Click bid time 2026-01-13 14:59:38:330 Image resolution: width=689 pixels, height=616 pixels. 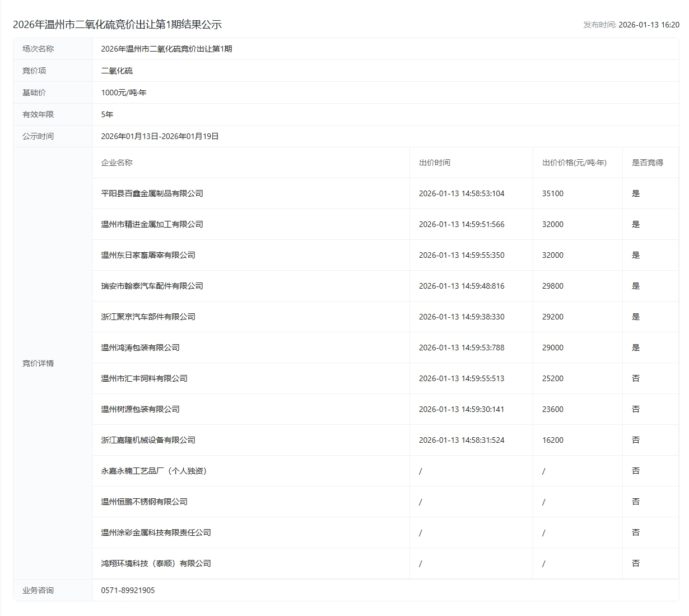pos(461,317)
